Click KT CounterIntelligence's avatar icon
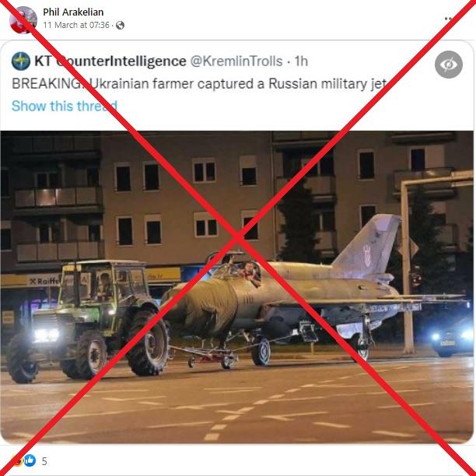Viewport: 476px width, 476px height. (21, 61)
